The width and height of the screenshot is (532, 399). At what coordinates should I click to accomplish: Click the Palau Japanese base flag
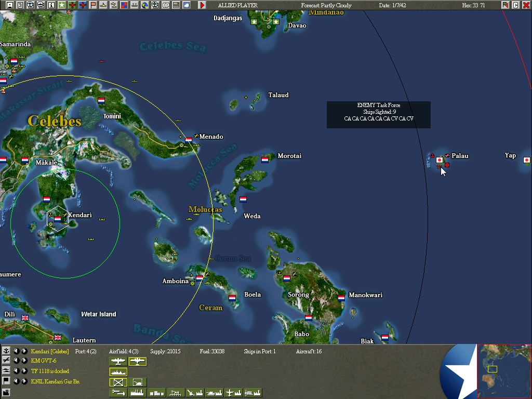440,160
